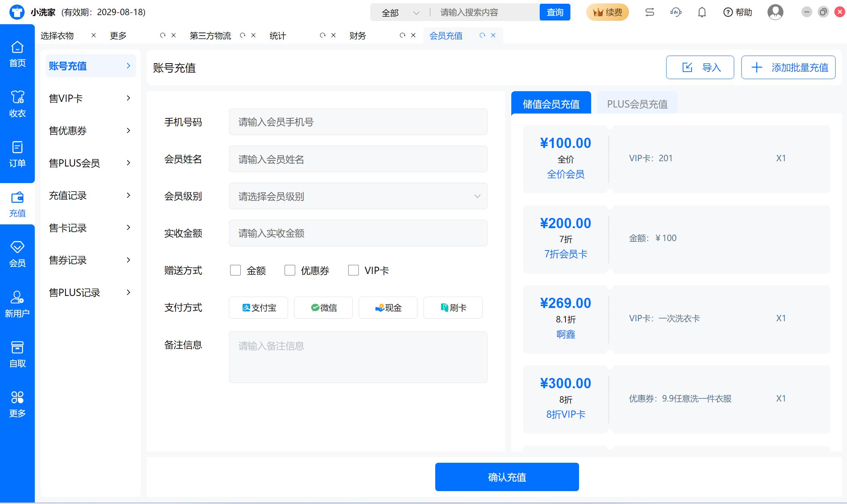Check the 金额 gift method checkbox
The image size is (847, 504).
click(235, 270)
